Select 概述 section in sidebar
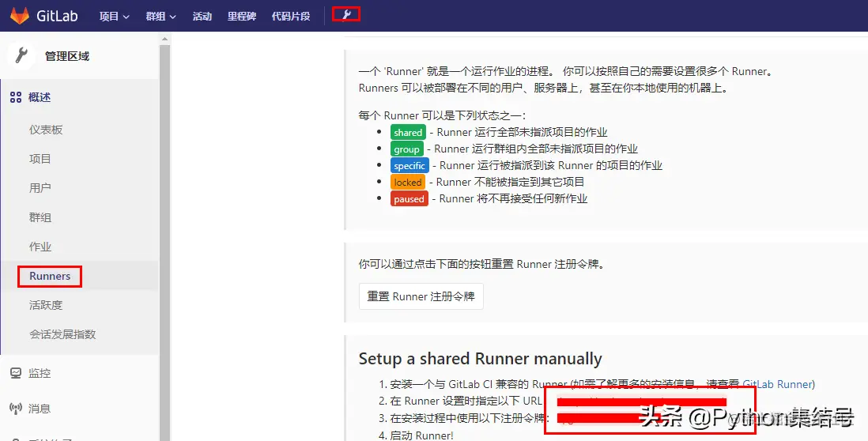Screen dimensions: 868x441 click(x=79, y=97)
